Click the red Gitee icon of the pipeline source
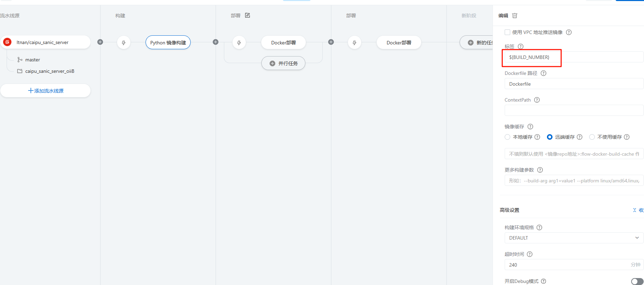This screenshot has height=285, width=644. tap(7, 42)
